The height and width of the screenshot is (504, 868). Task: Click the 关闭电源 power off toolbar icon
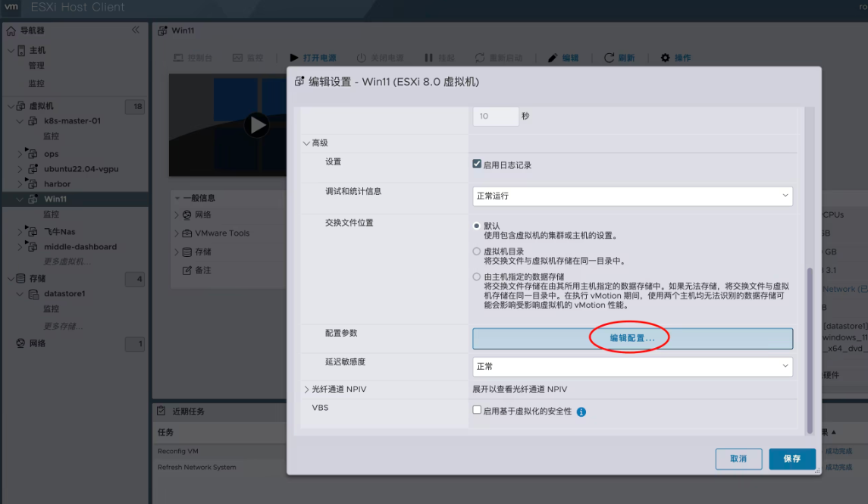pos(362,58)
